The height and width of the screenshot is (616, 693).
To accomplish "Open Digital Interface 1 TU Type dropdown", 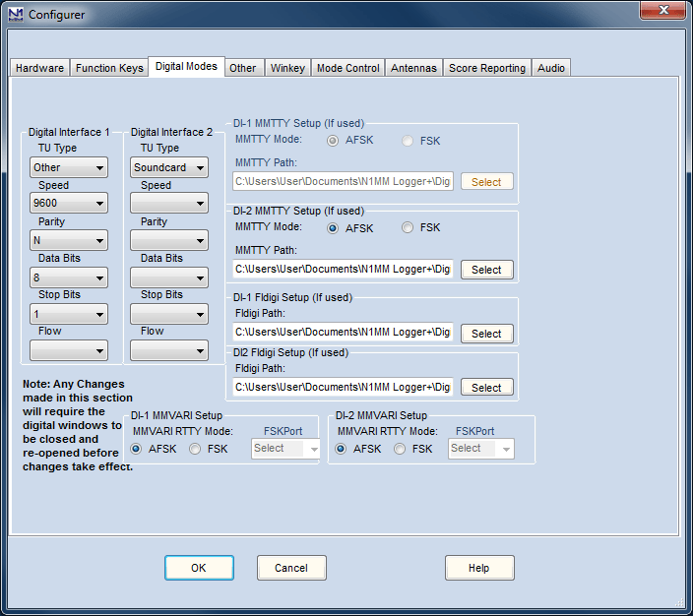I will coord(69,167).
